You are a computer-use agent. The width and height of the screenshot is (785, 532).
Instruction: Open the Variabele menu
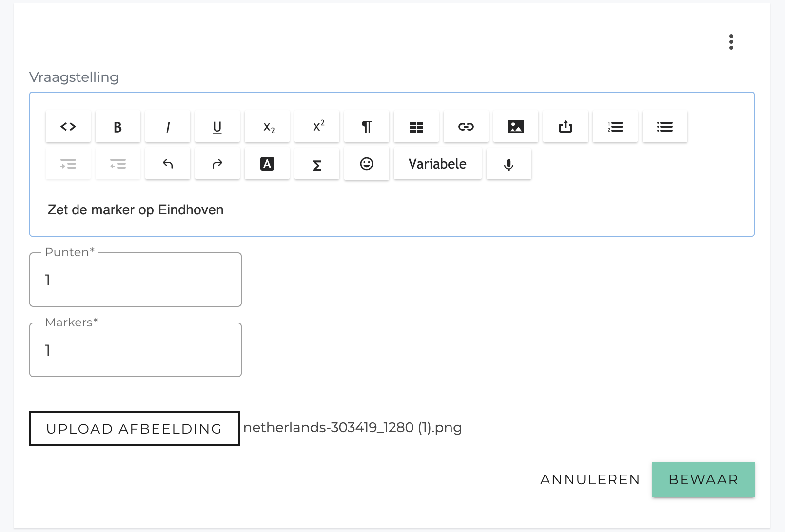click(x=438, y=164)
